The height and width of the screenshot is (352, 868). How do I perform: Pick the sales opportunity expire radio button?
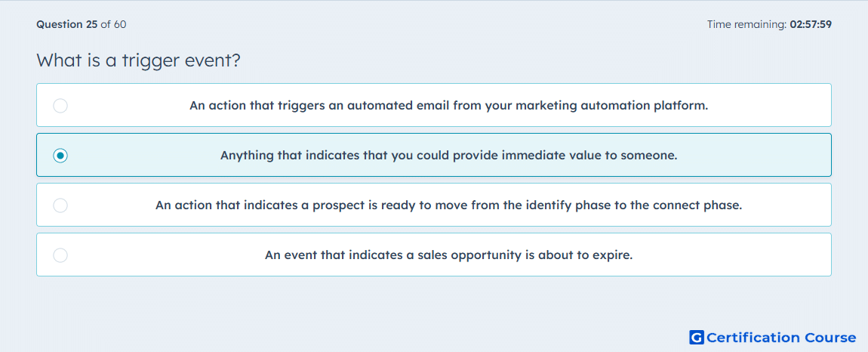(x=60, y=255)
